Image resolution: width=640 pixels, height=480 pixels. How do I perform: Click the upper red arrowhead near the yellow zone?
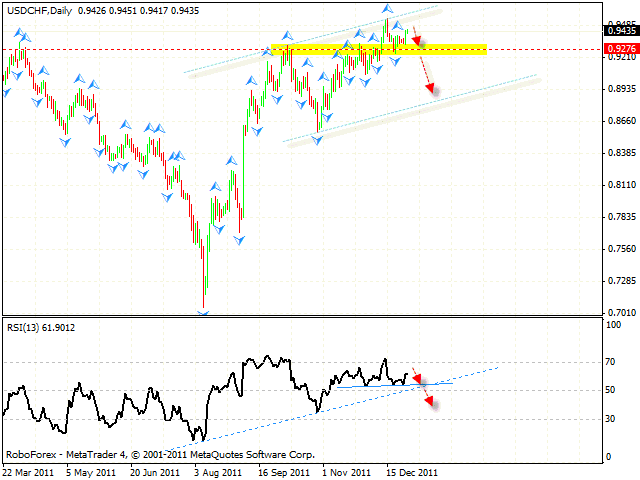click(419, 41)
